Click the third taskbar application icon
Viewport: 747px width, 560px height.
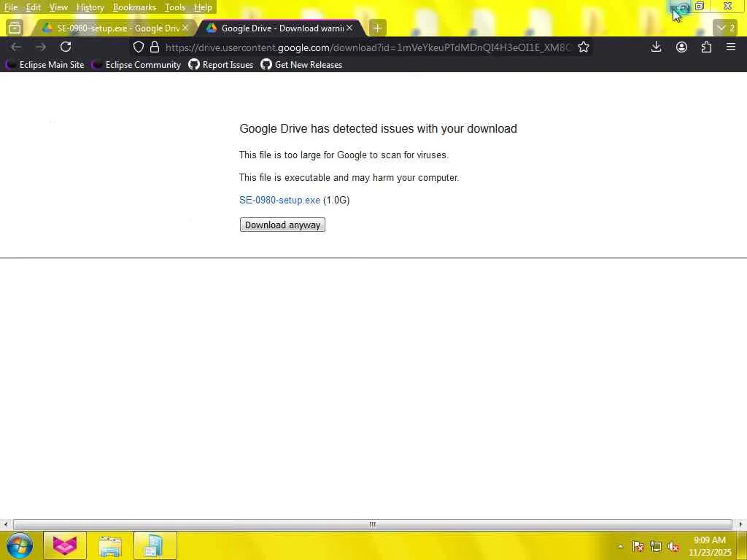tap(155, 545)
